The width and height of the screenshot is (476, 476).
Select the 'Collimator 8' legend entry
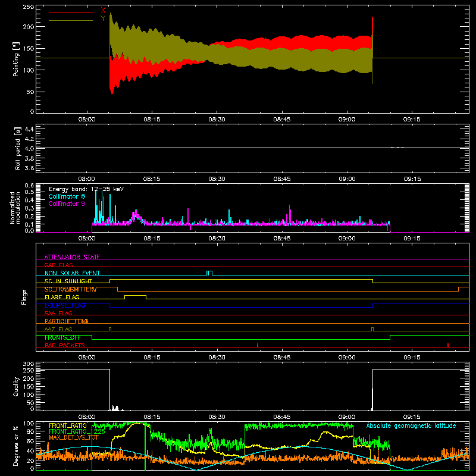coord(67,196)
